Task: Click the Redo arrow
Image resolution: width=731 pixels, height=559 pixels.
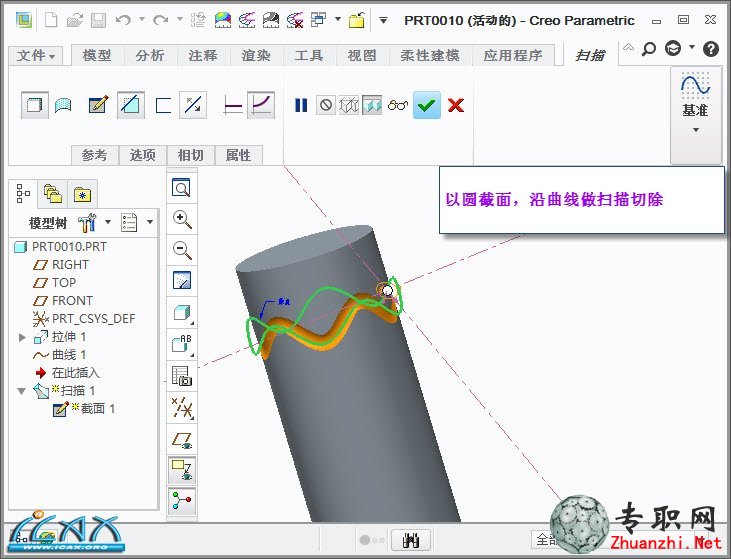Action: (161, 20)
